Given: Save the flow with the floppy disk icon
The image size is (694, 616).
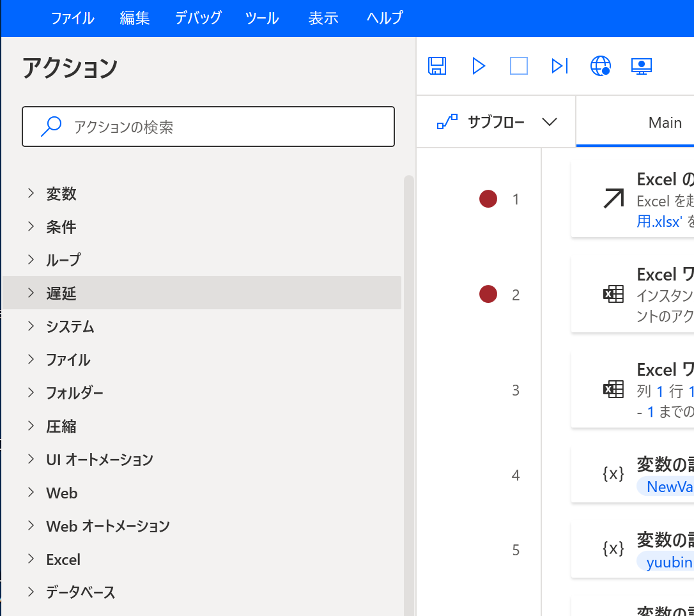Looking at the screenshot, I should 437,66.
